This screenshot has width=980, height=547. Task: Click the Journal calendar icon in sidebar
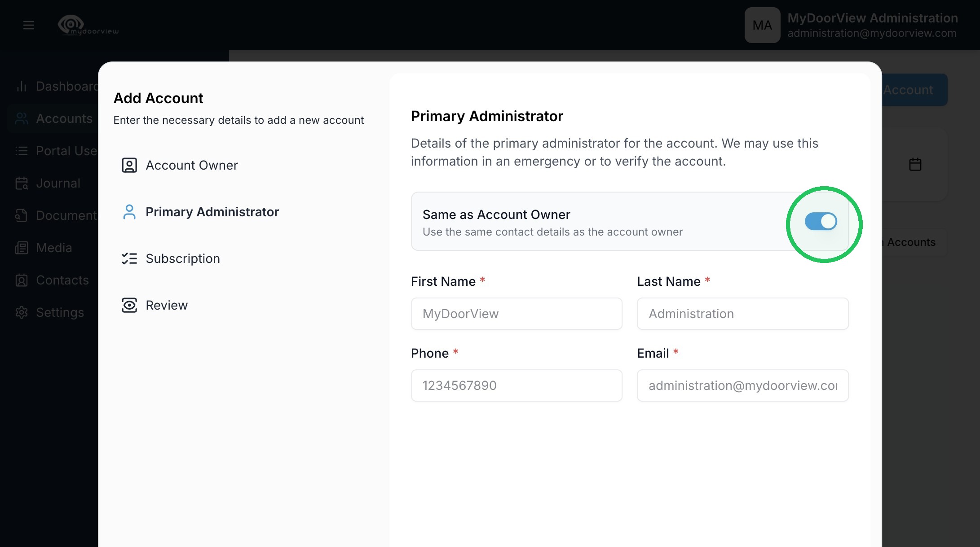[x=22, y=183]
